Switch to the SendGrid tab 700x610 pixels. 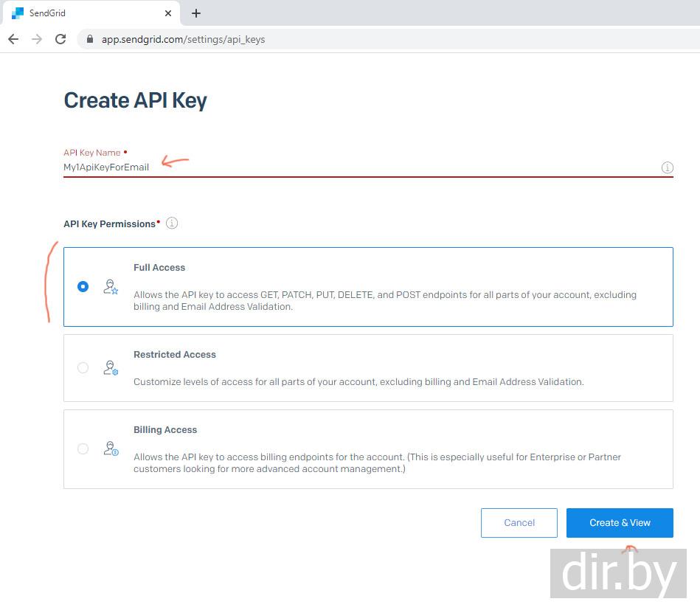(91, 13)
